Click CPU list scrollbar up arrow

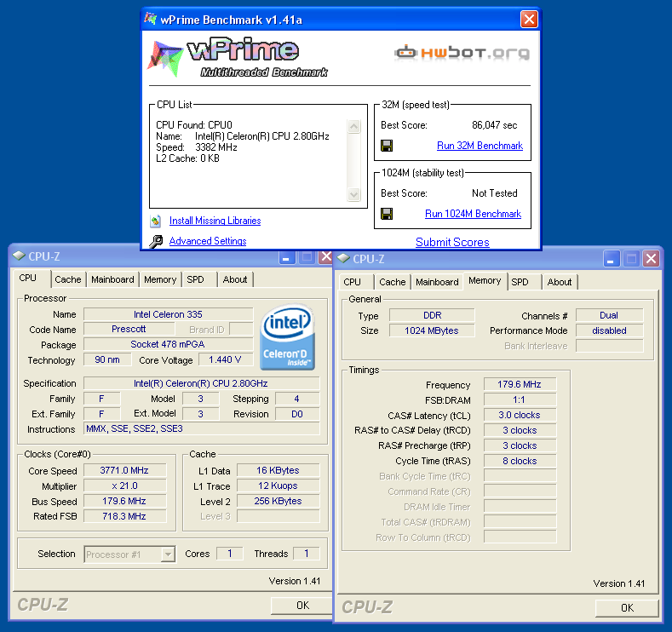click(353, 126)
